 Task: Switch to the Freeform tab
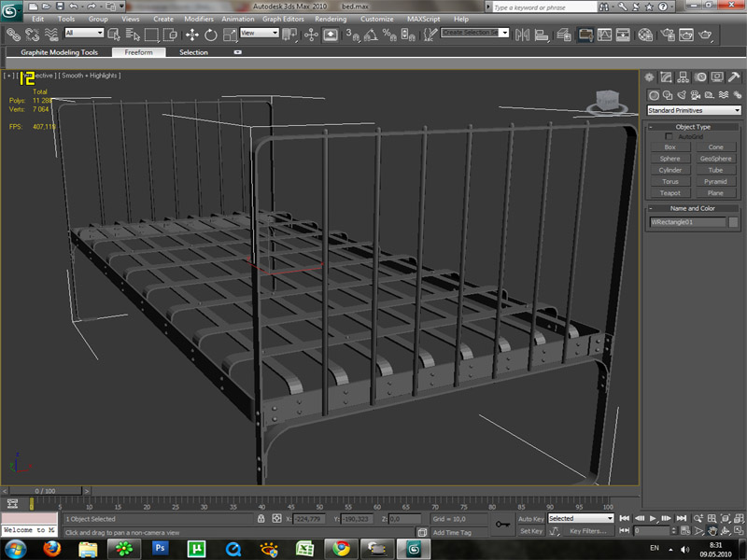click(138, 52)
